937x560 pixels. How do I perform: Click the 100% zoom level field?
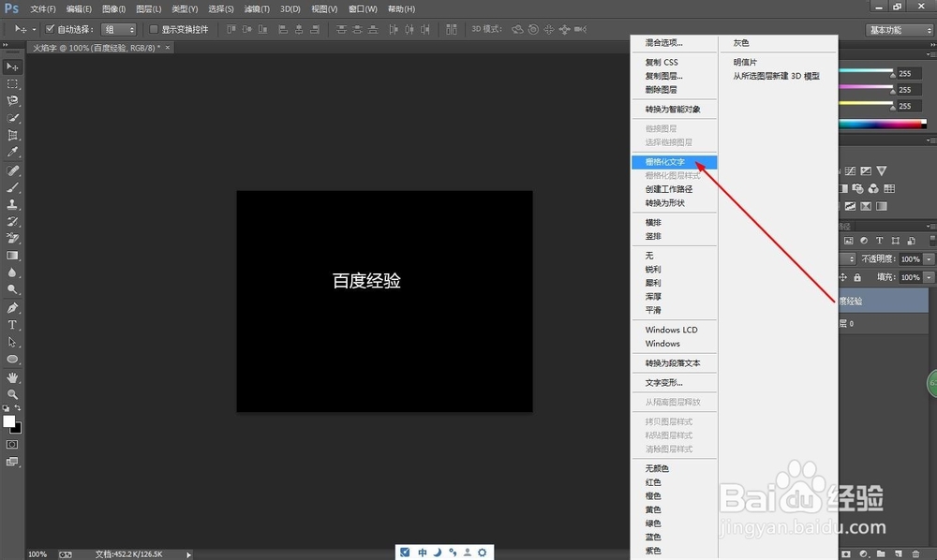37,554
